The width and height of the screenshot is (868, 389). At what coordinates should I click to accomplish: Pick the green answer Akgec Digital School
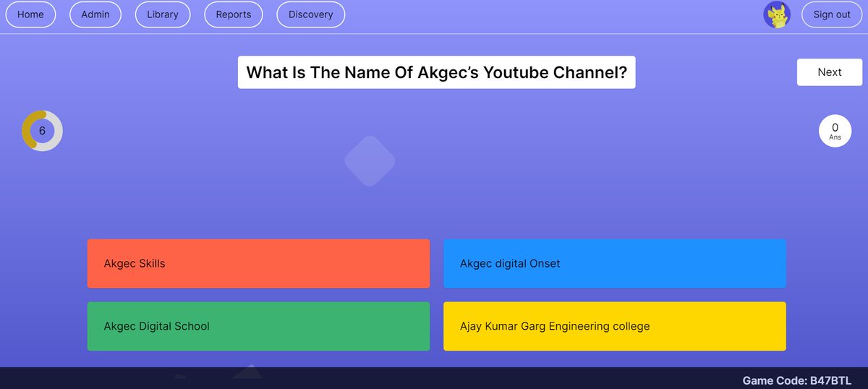(258, 326)
